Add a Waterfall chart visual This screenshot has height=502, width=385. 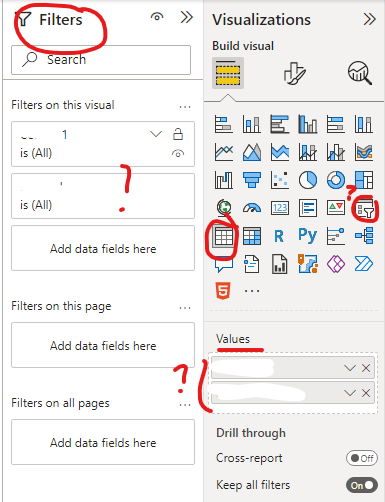pyautogui.click(x=223, y=180)
